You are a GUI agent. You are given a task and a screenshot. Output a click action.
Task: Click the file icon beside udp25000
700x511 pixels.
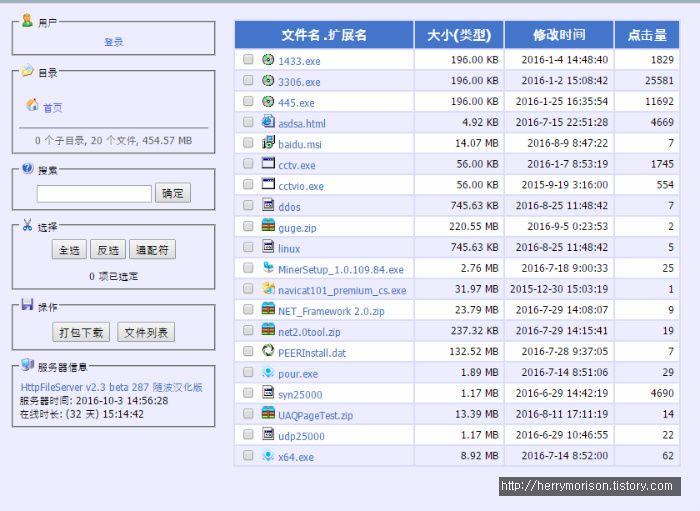point(268,434)
